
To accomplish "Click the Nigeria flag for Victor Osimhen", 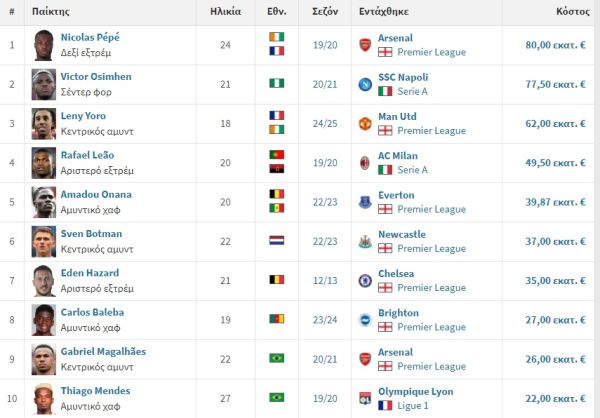I will (277, 84).
